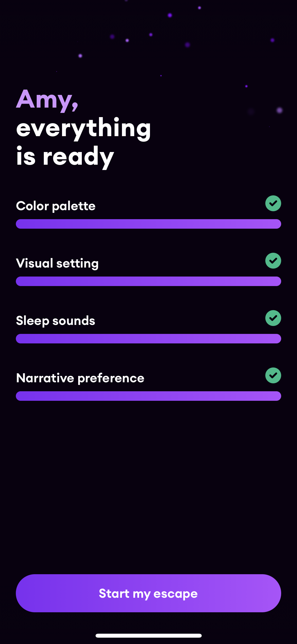297x644 pixels.
Task: Click the Narrative preference progress bar
Action: (x=148, y=396)
